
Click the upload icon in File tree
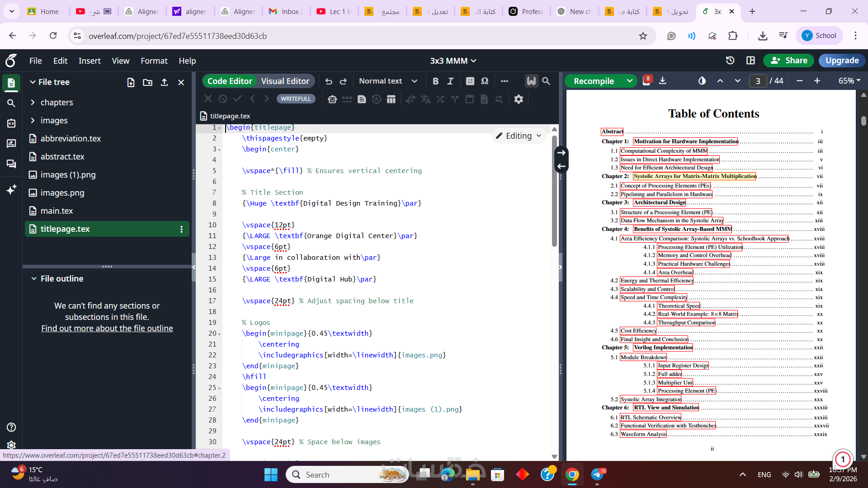[x=164, y=82]
